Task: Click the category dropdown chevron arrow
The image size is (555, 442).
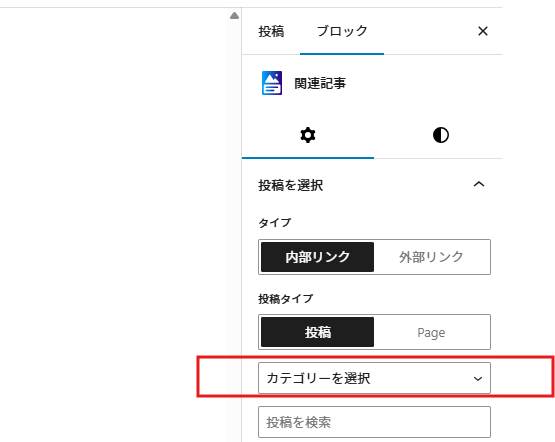Action: 478,379
